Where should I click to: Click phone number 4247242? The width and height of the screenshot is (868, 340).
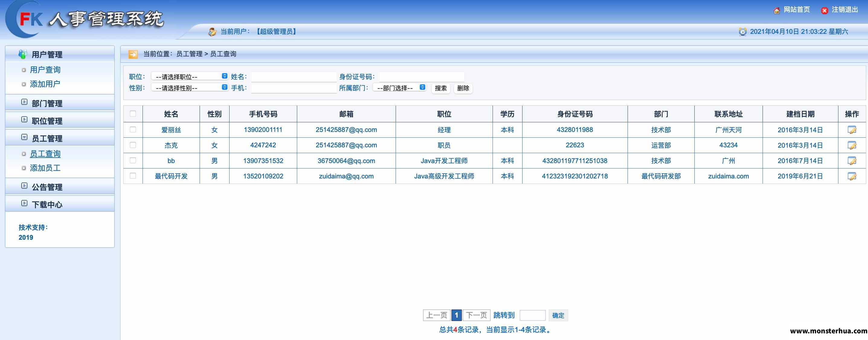pos(263,145)
